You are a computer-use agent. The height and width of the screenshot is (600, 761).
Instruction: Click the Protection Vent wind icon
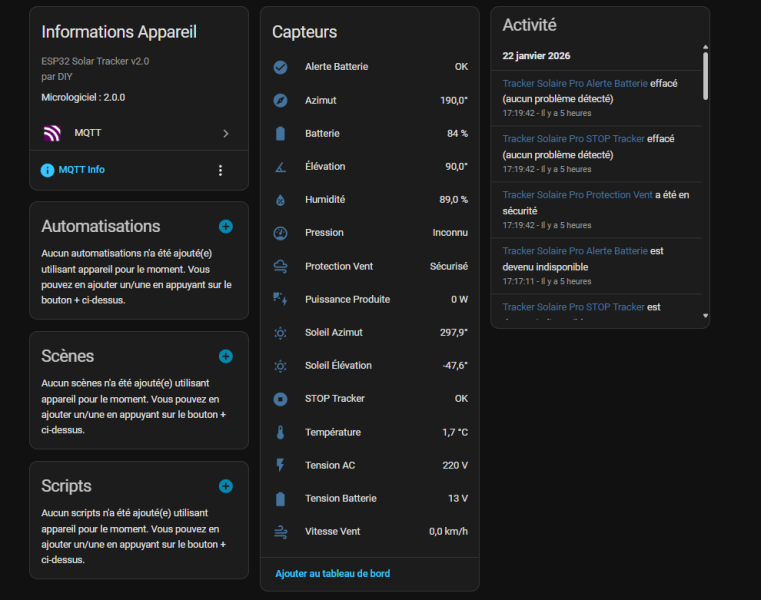[x=280, y=267]
